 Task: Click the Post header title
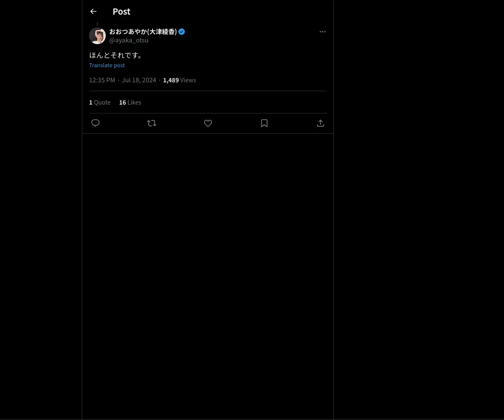(121, 11)
